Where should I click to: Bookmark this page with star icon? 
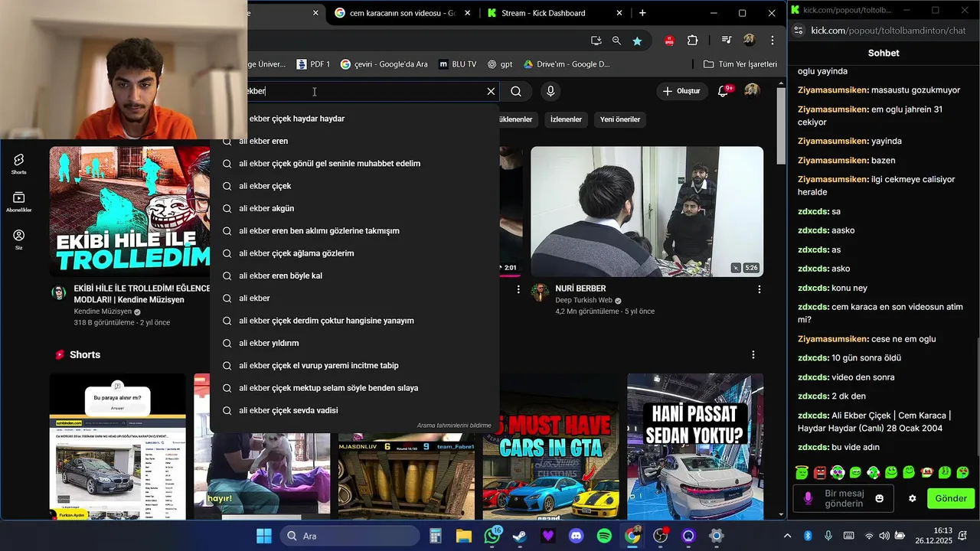pyautogui.click(x=637, y=41)
